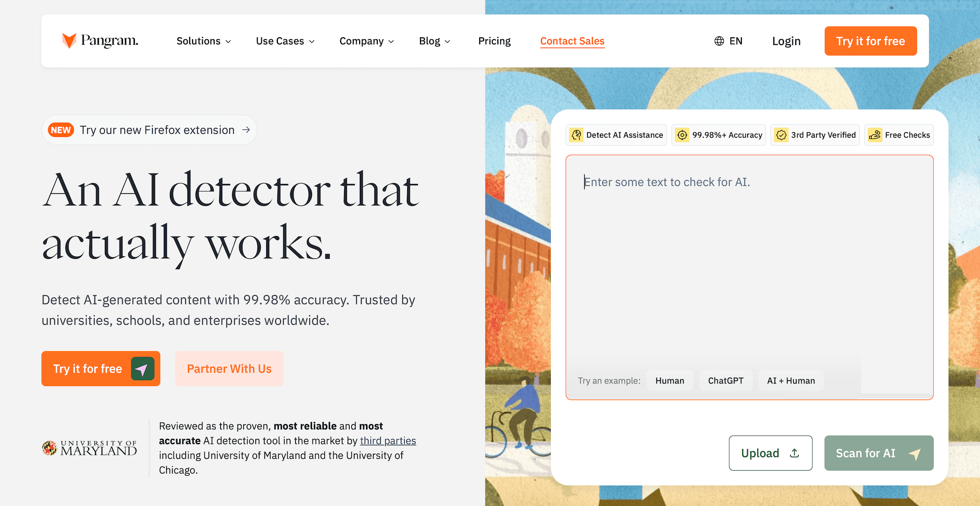980x506 pixels.
Task: Click the Partner With Us button
Action: tap(229, 369)
